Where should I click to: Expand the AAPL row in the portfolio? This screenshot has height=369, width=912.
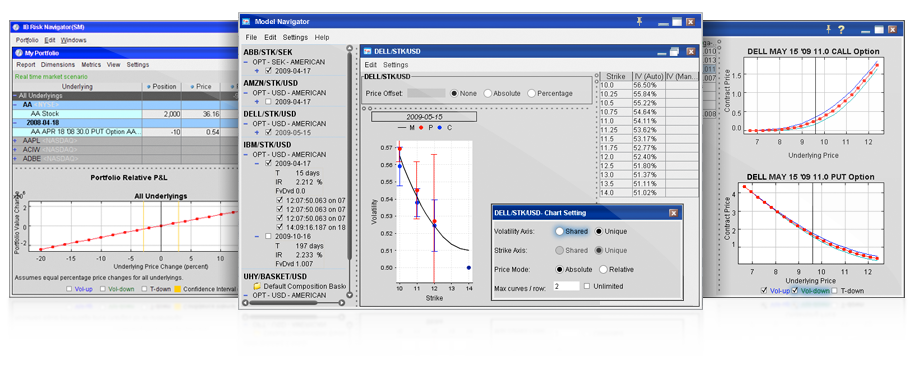pyautogui.click(x=16, y=141)
